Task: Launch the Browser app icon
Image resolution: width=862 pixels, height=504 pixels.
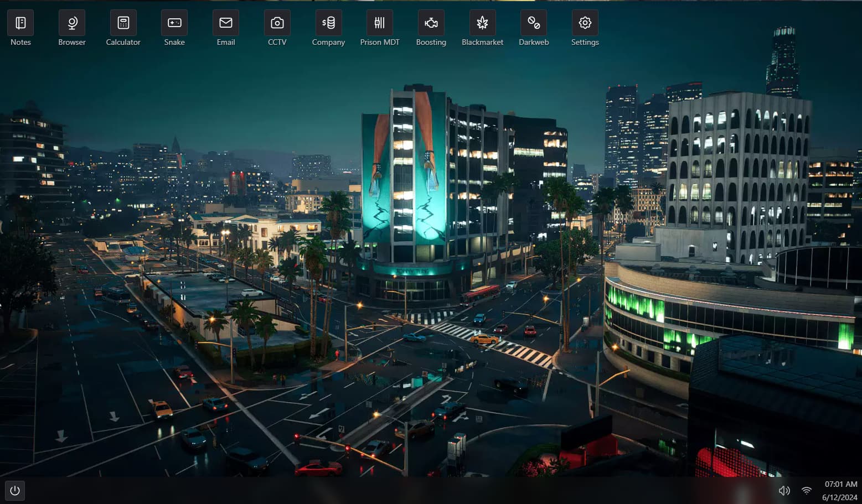Action: 72,23
